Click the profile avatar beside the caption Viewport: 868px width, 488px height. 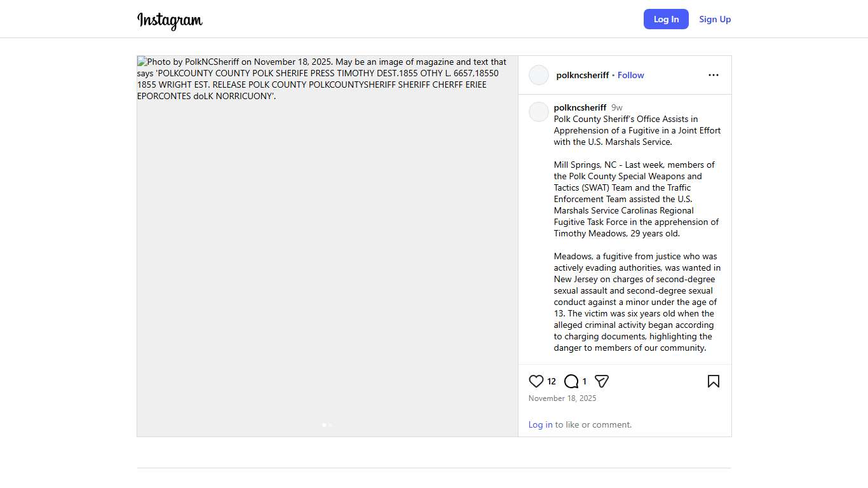[x=539, y=112]
